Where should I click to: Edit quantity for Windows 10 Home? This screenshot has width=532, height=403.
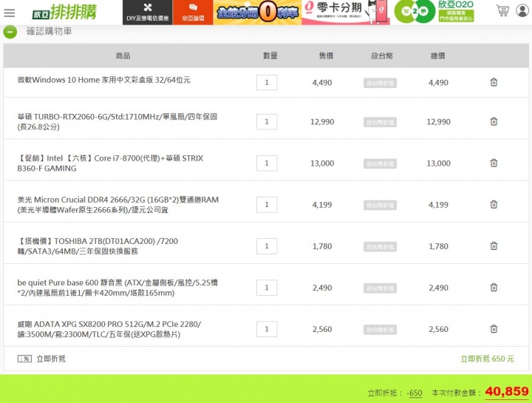click(267, 83)
